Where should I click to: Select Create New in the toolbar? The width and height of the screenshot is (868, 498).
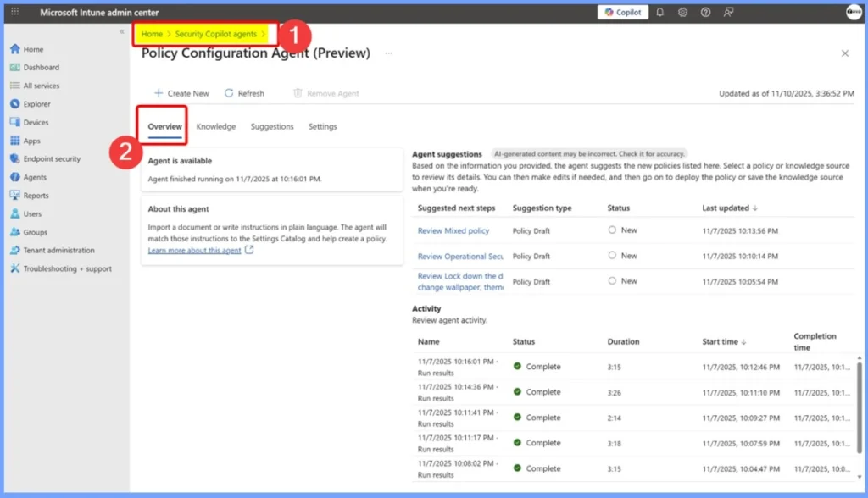[181, 93]
